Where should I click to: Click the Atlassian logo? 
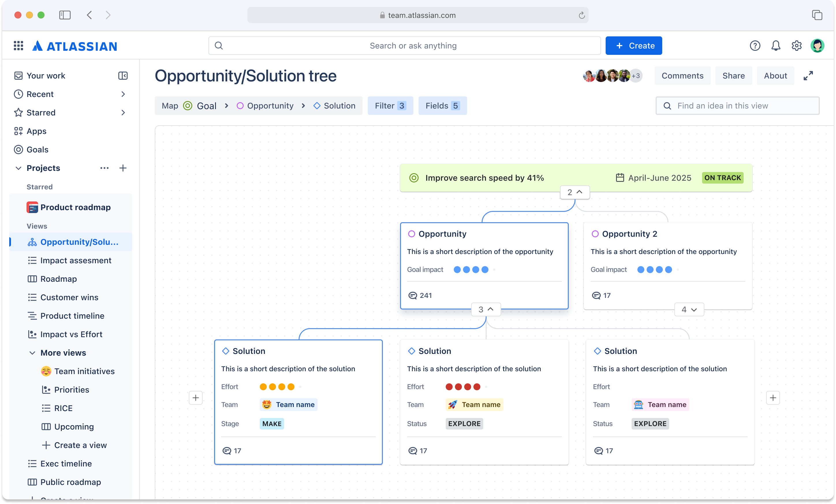point(75,45)
